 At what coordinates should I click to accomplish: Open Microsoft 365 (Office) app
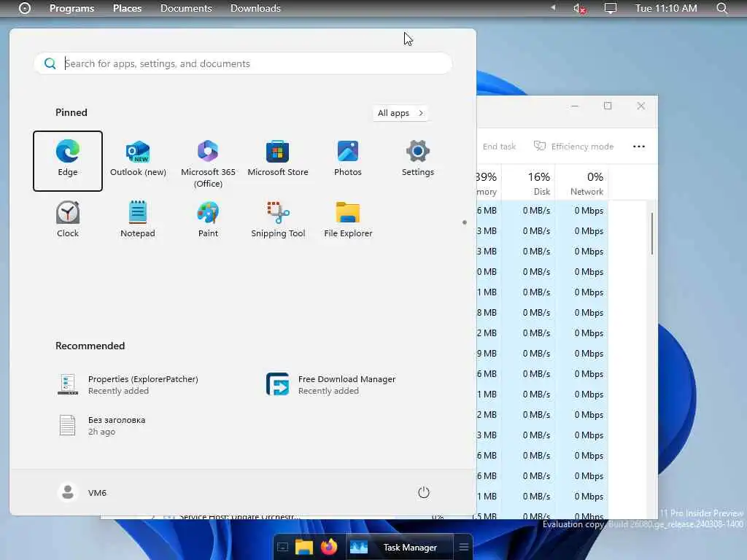(x=208, y=164)
